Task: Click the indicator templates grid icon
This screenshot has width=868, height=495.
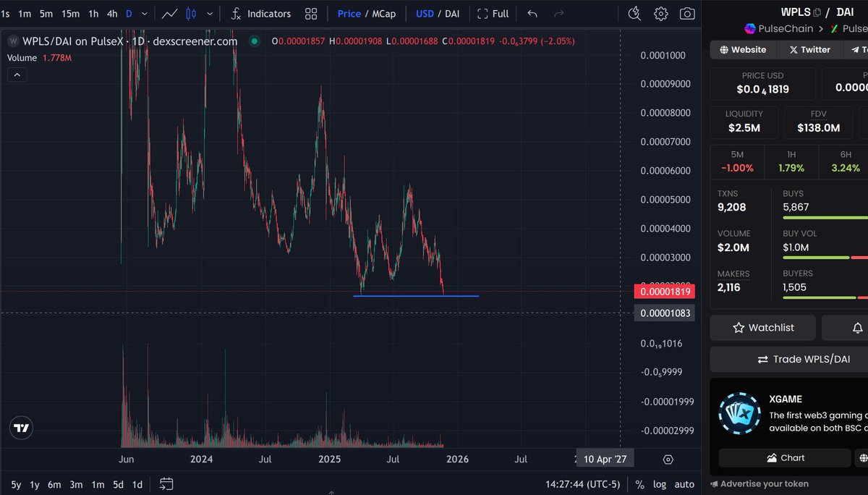Action: tap(311, 13)
